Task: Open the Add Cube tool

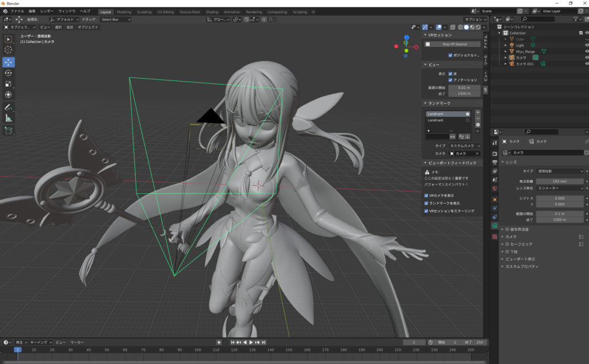Action: coord(9,131)
